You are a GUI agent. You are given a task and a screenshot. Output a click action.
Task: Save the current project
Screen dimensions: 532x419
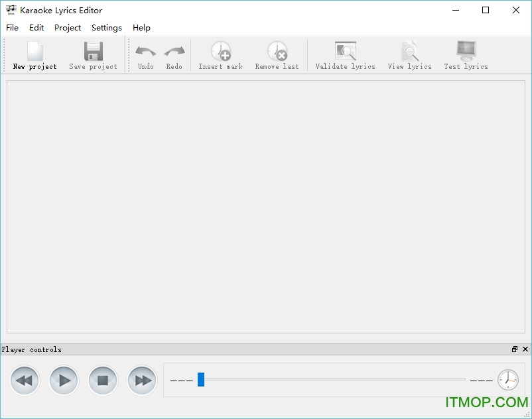(93, 53)
